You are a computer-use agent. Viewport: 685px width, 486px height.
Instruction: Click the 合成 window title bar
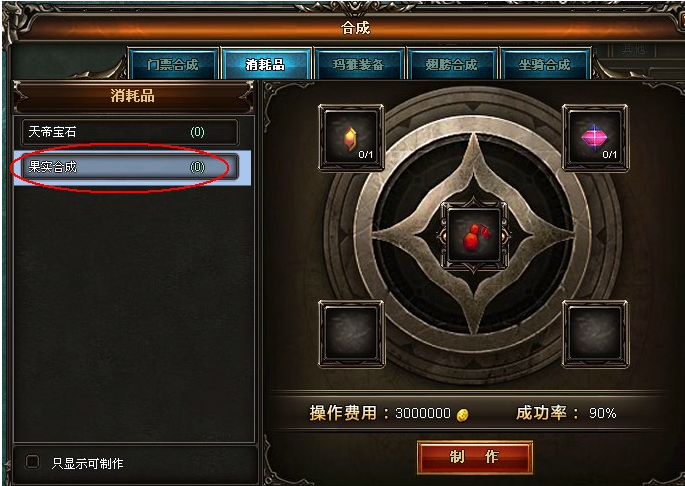point(355,28)
